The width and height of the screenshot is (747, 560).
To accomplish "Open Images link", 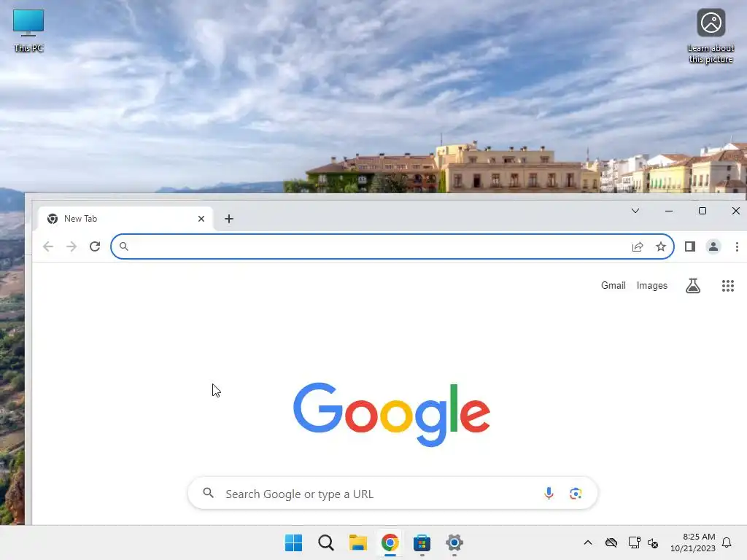I will click(x=651, y=285).
